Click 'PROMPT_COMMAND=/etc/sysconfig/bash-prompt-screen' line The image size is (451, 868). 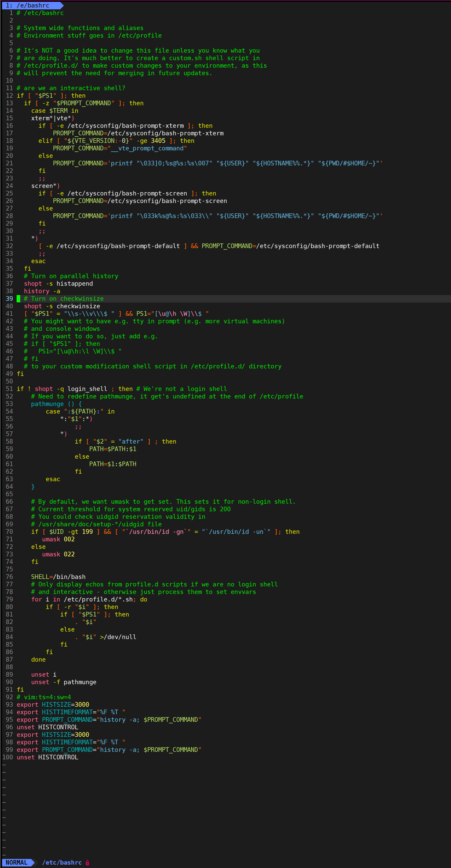tap(140, 201)
